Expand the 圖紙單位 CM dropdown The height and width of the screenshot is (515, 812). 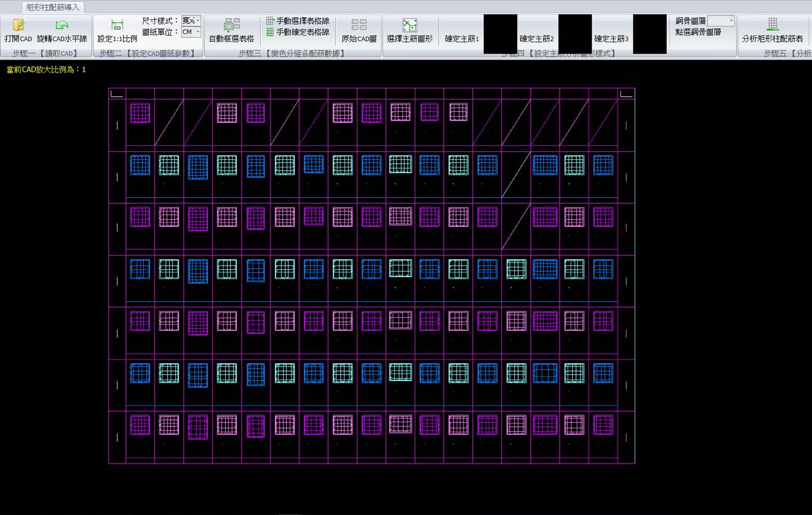(x=191, y=32)
